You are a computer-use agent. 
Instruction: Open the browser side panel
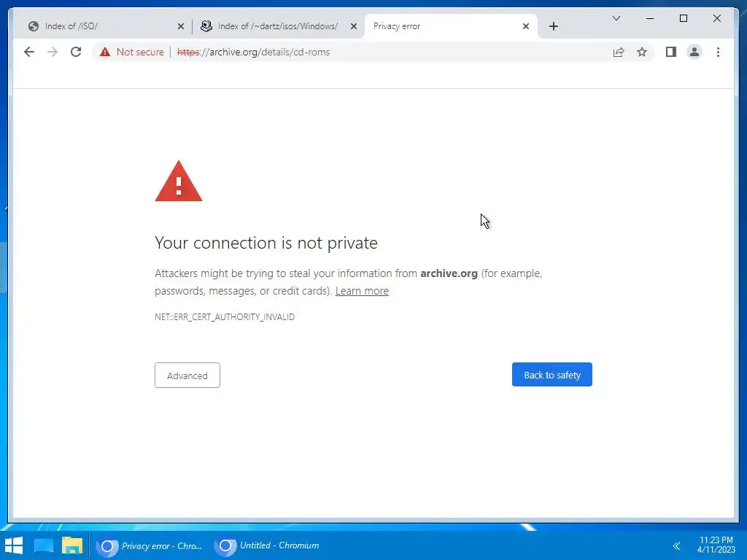tap(671, 52)
